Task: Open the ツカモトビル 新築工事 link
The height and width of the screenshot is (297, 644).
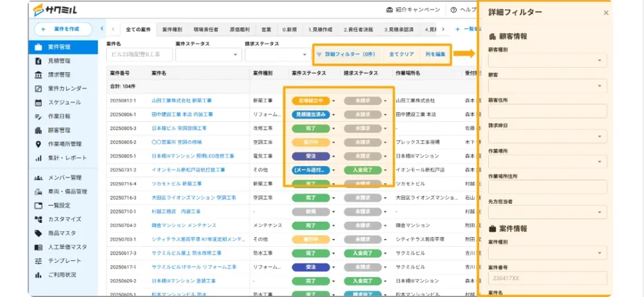Action: pyautogui.click(x=176, y=184)
